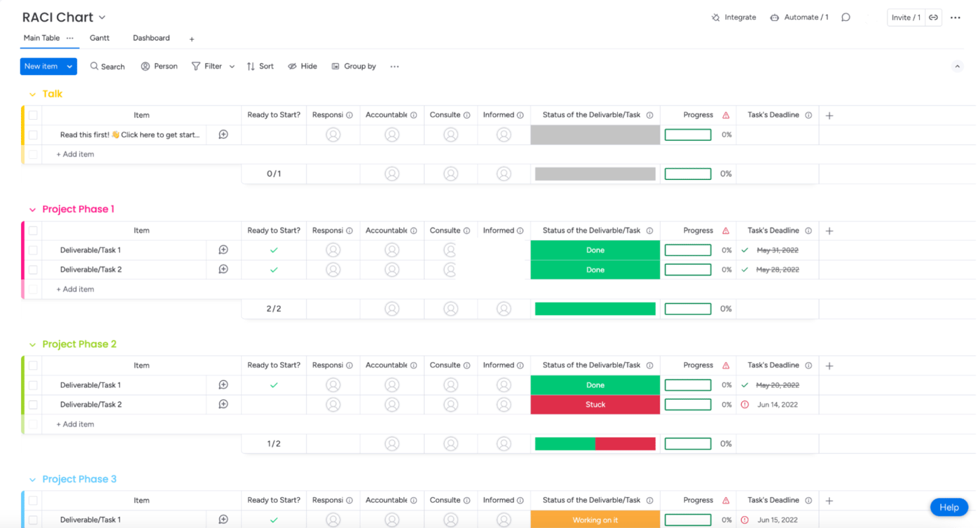This screenshot has height=528, width=980.
Task: Open the Sort options
Action: pos(260,66)
